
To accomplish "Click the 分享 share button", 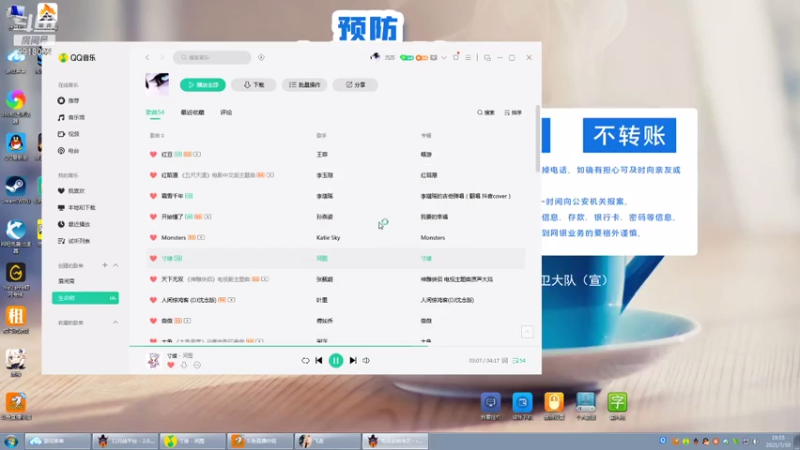I will pyautogui.click(x=355, y=85).
